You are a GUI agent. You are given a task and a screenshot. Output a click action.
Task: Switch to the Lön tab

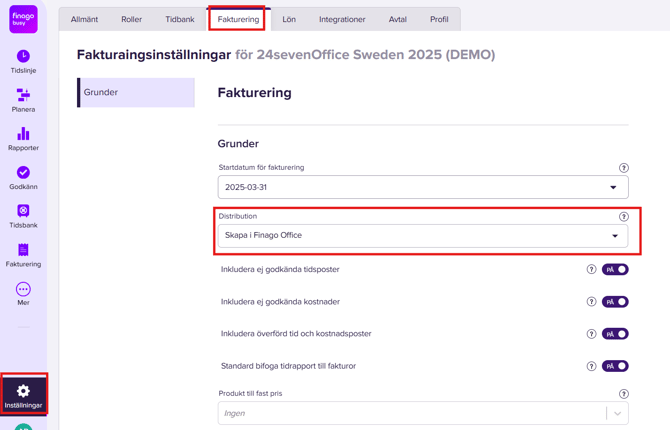289,19
